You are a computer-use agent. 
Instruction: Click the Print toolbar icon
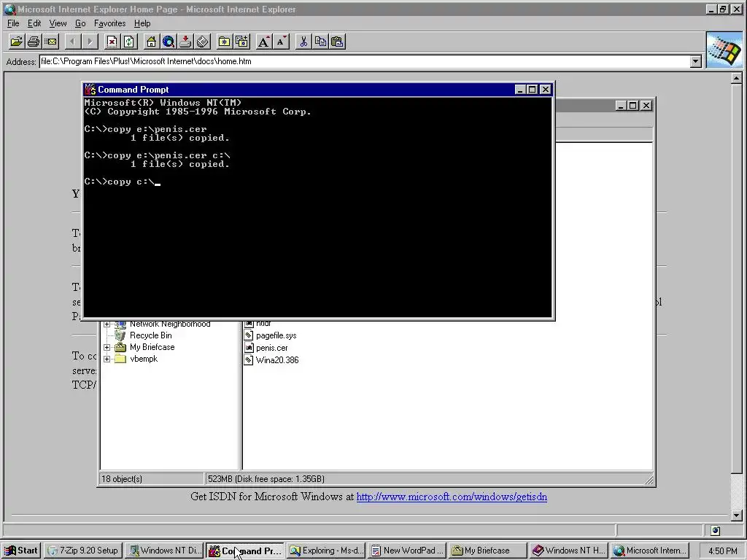coord(34,42)
